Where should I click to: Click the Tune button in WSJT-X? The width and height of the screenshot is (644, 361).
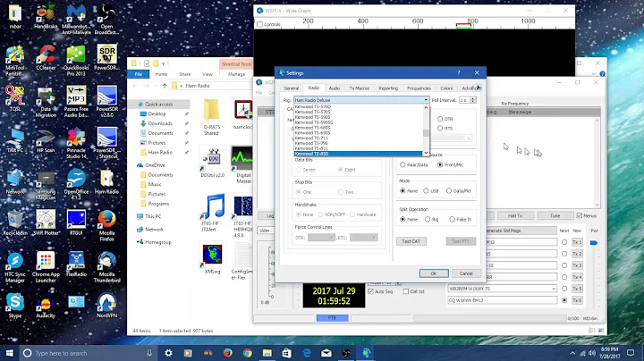tap(555, 215)
